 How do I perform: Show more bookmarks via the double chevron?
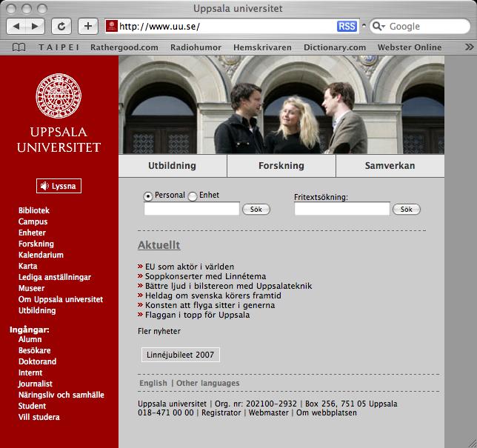(x=469, y=47)
